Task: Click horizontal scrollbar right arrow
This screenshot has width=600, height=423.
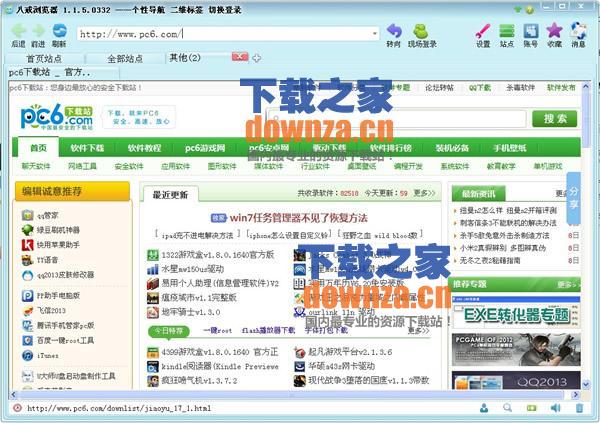Action: click(x=576, y=394)
